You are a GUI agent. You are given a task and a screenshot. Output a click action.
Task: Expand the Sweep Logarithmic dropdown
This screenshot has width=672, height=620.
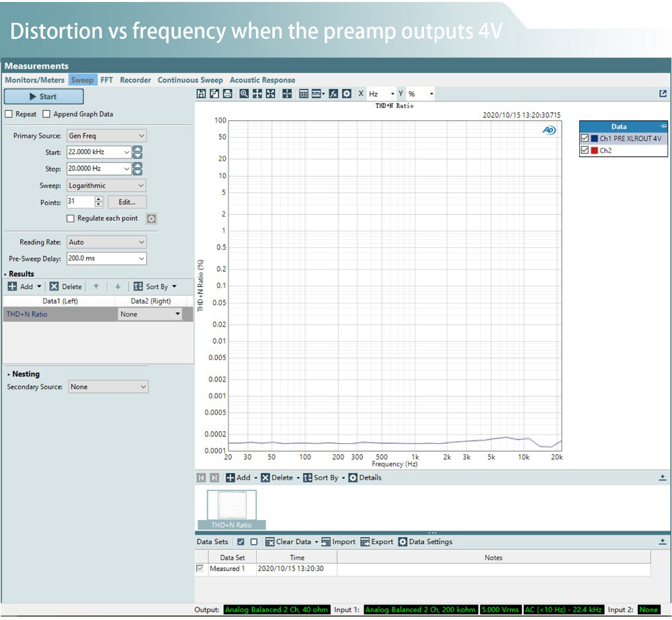click(106, 185)
